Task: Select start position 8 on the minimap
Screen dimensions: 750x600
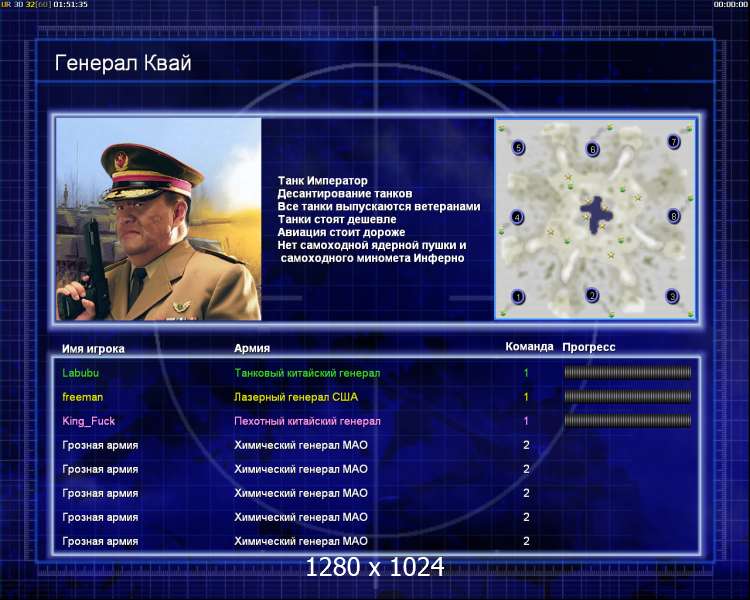Action: coord(674,216)
